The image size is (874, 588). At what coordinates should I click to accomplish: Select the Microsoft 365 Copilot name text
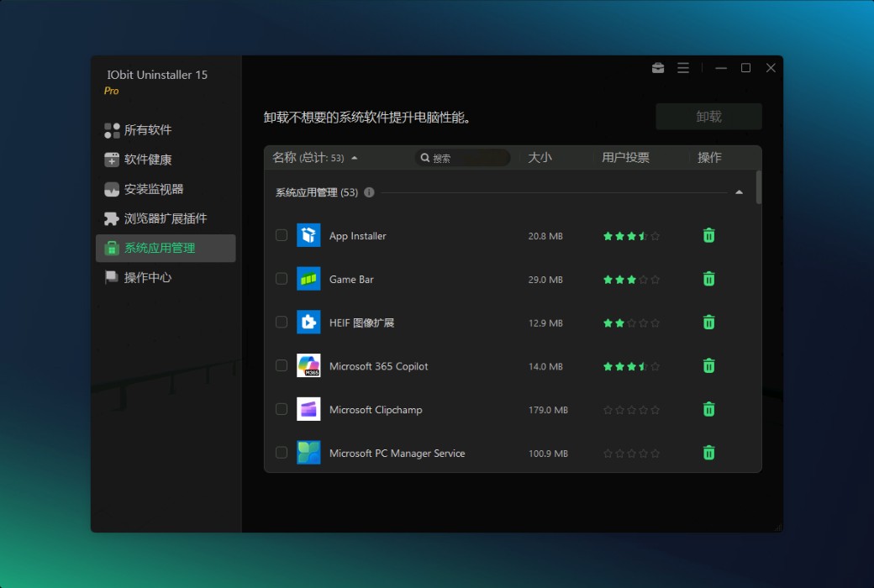(378, 366)
